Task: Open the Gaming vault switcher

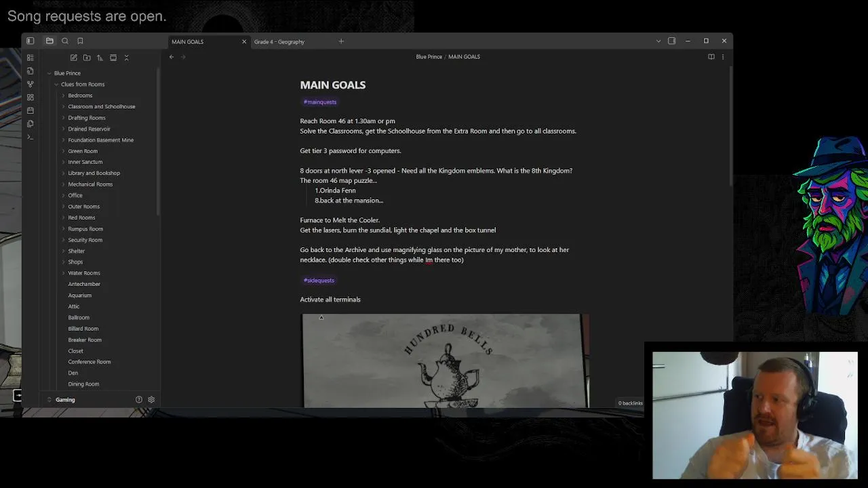Action: (x=65, y=400)
